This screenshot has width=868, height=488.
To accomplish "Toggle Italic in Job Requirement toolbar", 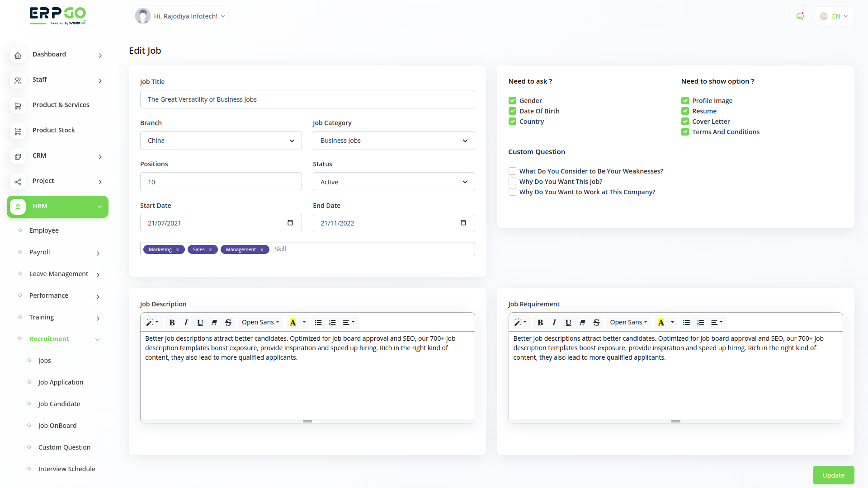I will point(554,323).
